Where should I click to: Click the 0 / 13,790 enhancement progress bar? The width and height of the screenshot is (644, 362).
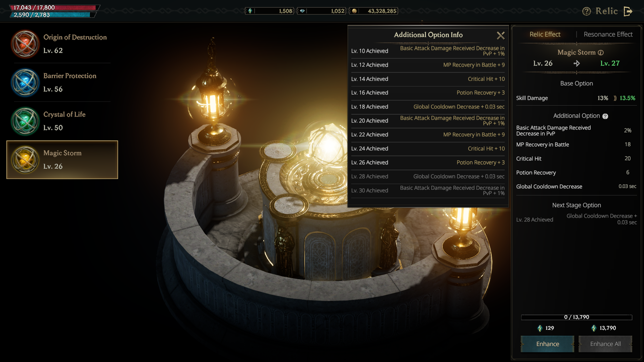pos(576,317)
